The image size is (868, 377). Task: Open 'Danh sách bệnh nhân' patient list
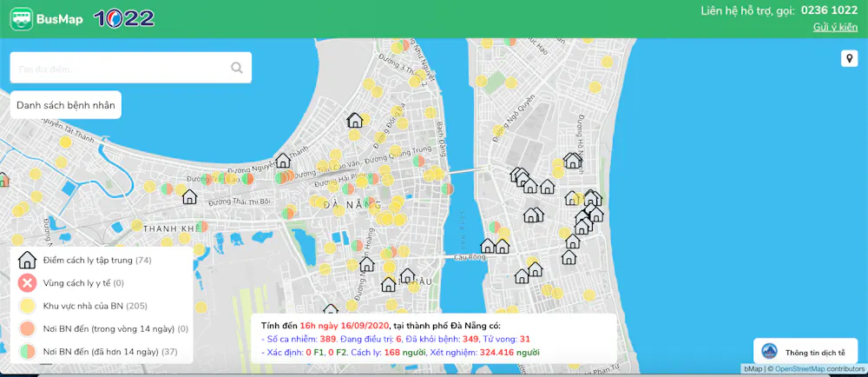(x=66, y=105)
